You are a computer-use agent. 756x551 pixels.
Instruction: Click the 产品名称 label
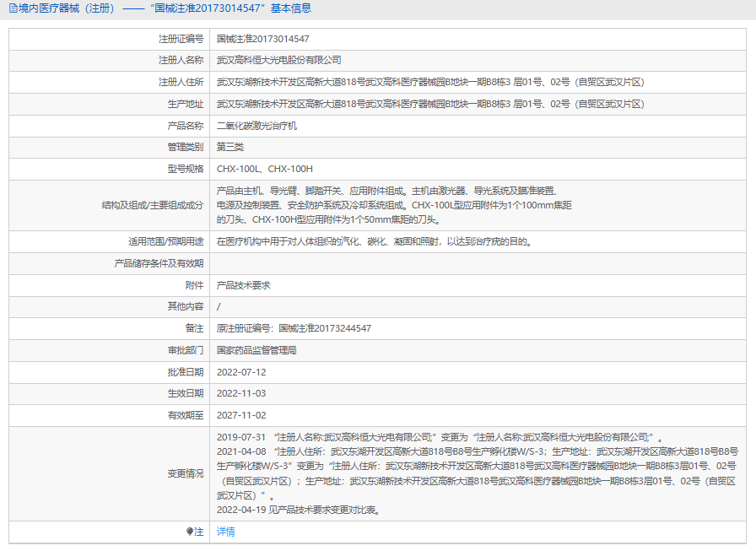pyautogui.click(x=186, y=126)
